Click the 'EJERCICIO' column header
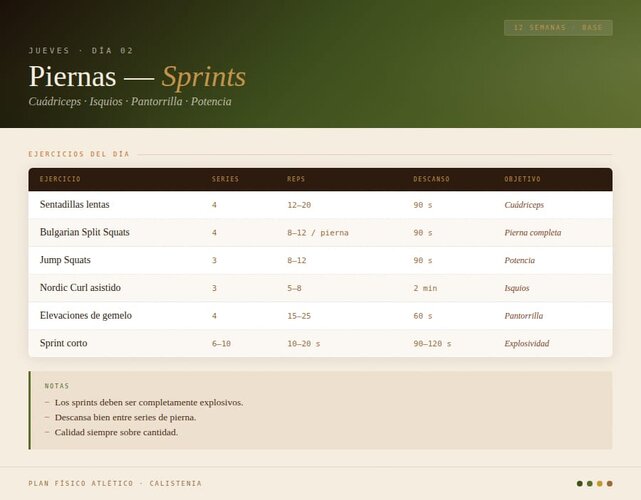The width and height of the screenshot is (641, 500). [x=60, y=179]
